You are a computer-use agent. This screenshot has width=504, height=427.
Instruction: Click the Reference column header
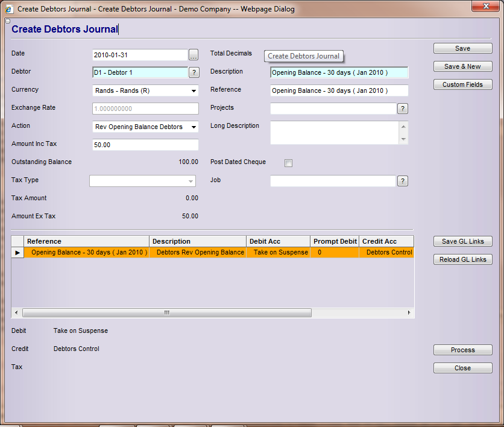[87, 241]
